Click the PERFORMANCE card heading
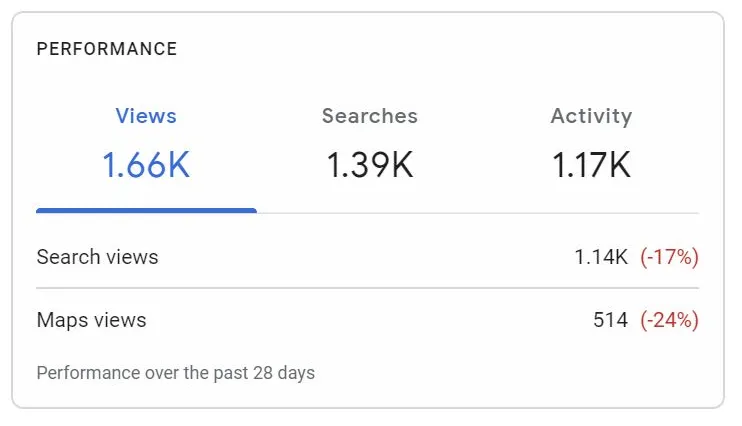This screenshot has width=742, height=426. [107, 49]
